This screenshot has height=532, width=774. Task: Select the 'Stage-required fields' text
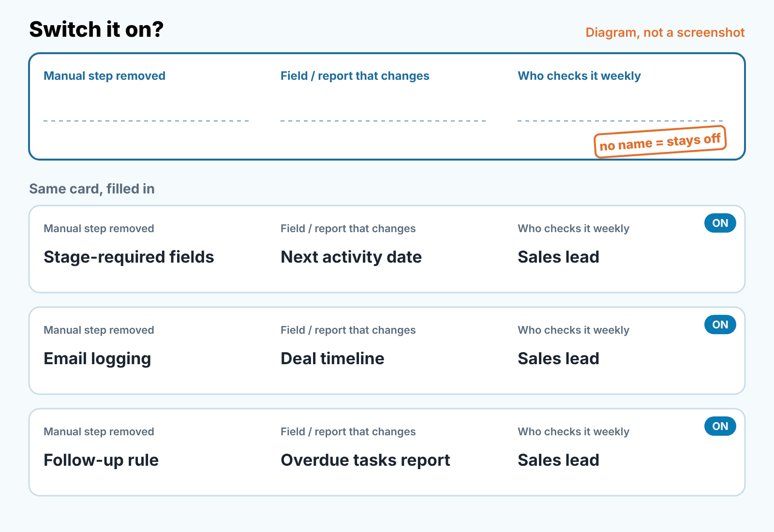point(129,257)
